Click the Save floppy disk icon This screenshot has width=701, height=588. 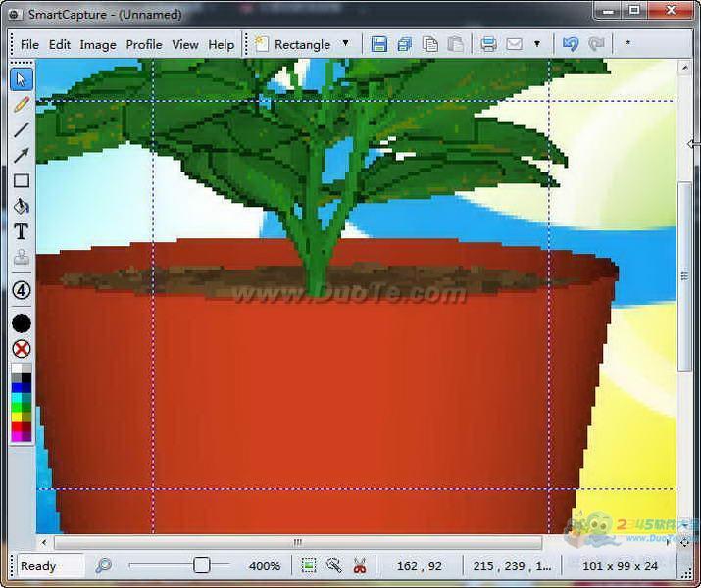coord(378,44)
